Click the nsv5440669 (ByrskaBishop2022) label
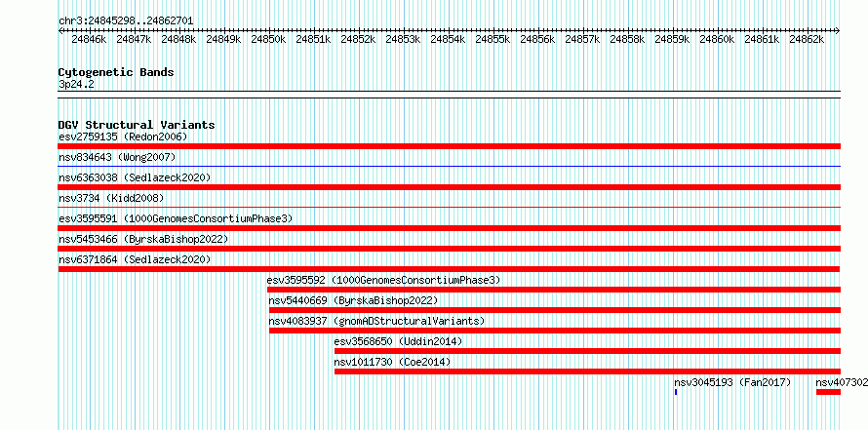This screenshot has width=868, height=430. (353, 300)
